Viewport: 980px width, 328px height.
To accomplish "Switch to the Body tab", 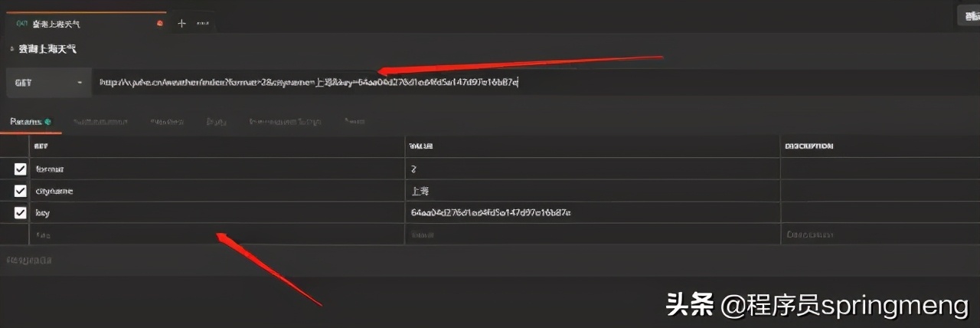I will click(217, 122).
